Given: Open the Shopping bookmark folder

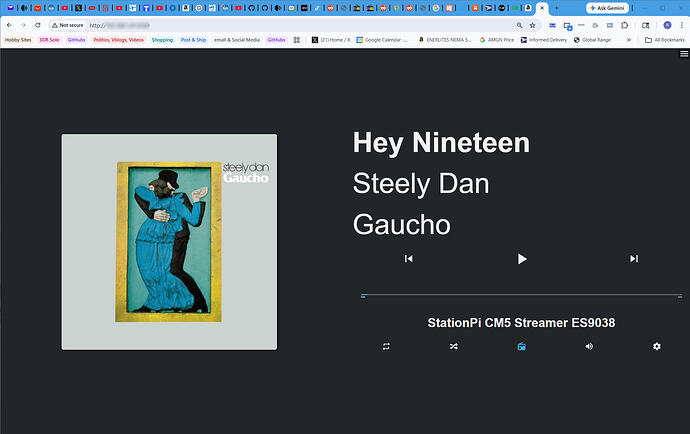Looking at the screenshot, I should (x=162, y=40).
